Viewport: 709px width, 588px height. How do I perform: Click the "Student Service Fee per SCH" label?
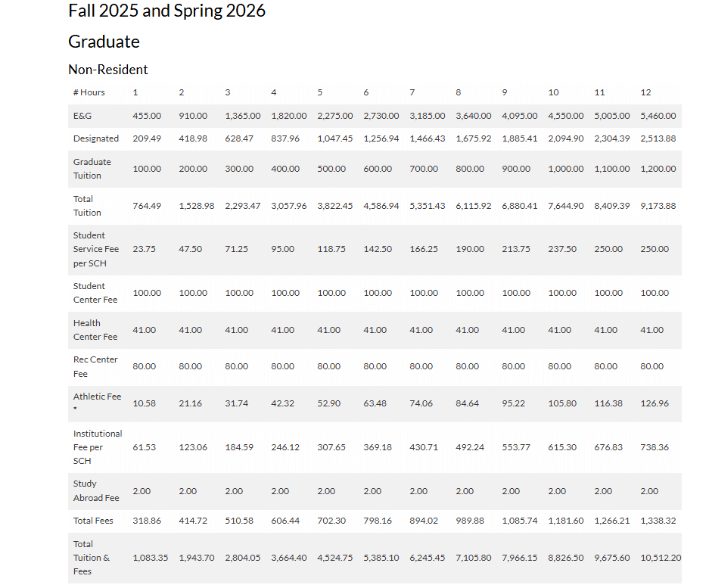click(x=95, y=249)
